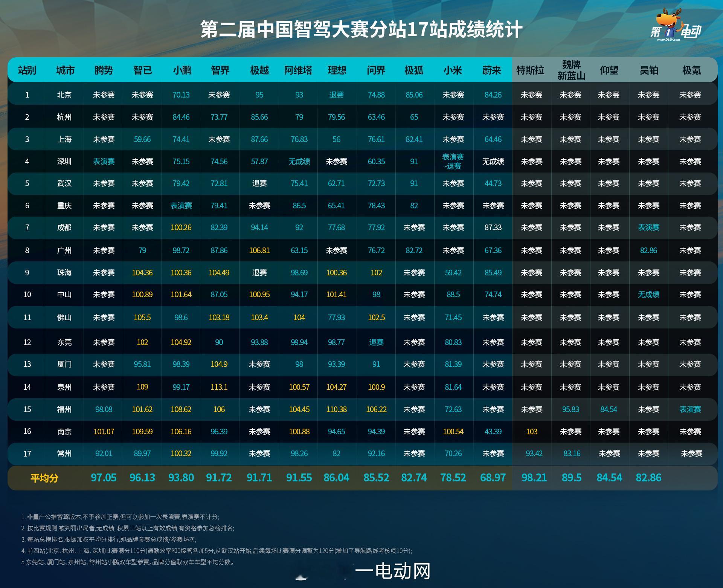Click the 魏牌新蓝山 福州 score 95.83
Image resolution: width=723 pixels, height=588 pixels.
(571, 409)
